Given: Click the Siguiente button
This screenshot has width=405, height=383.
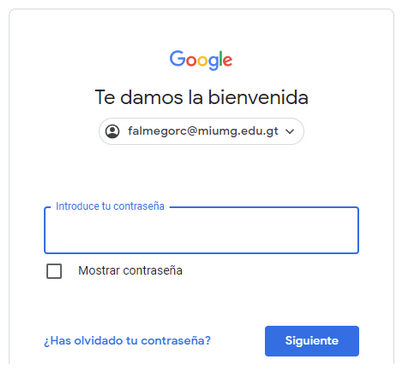Looking at the screenshot, I should (x=312, y=341).
